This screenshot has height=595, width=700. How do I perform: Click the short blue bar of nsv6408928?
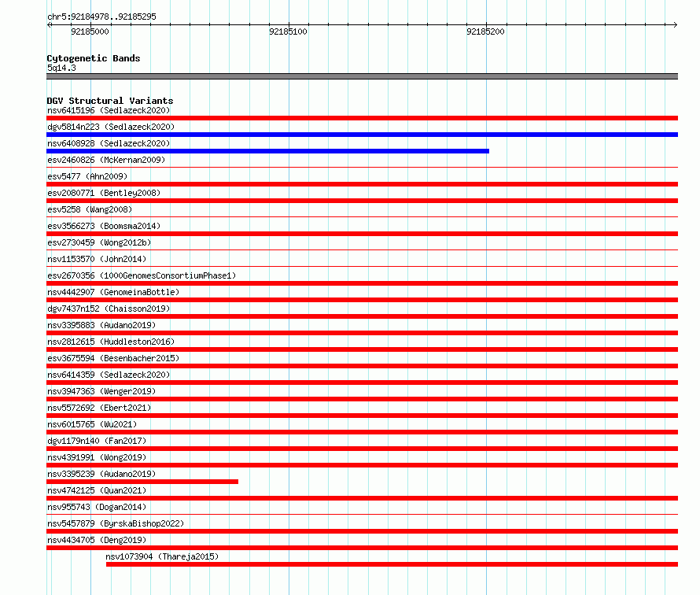(268, 151)
